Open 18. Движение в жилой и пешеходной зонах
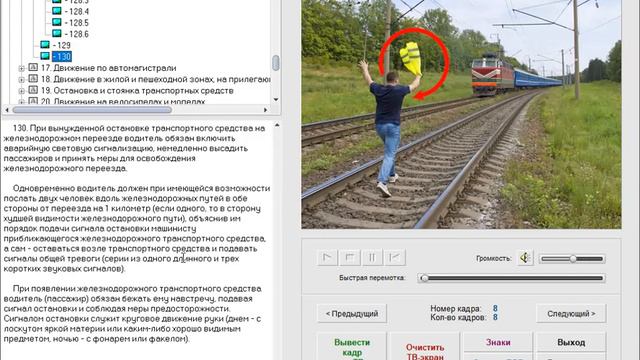This screenshot has width=640, height=360. pos(156,79)
